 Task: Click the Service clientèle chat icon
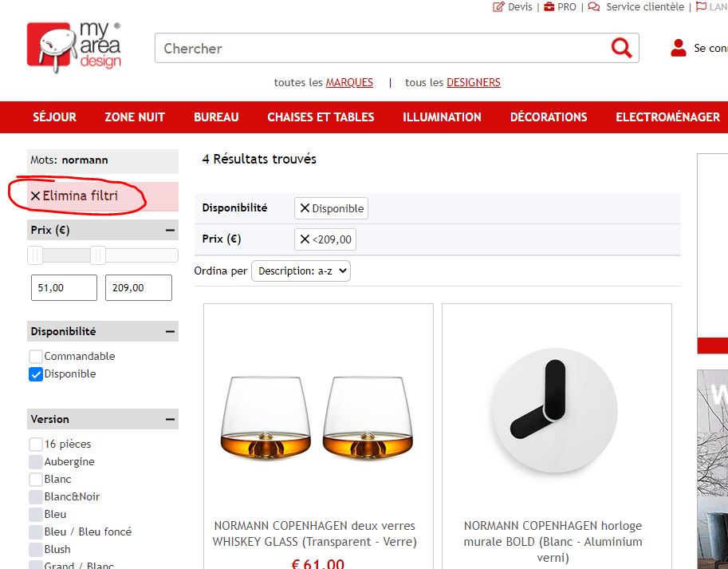594,7
